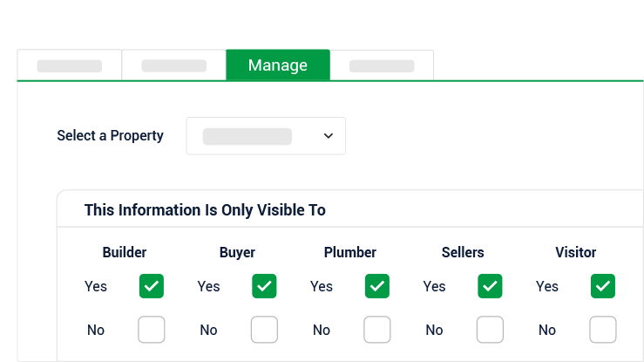Open the second placeholder tab
Viewport: 644px width, 362px height.
pyautogui.click(x=173, y=65)
